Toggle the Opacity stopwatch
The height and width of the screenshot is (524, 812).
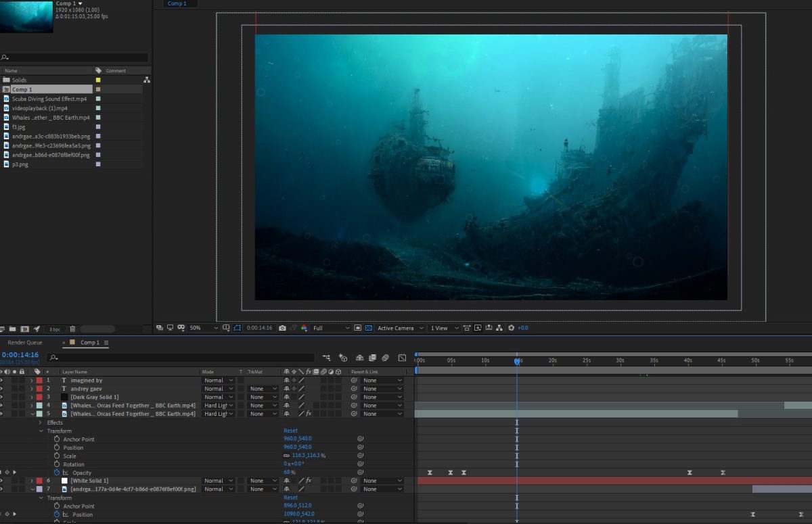tap(57, 473)
